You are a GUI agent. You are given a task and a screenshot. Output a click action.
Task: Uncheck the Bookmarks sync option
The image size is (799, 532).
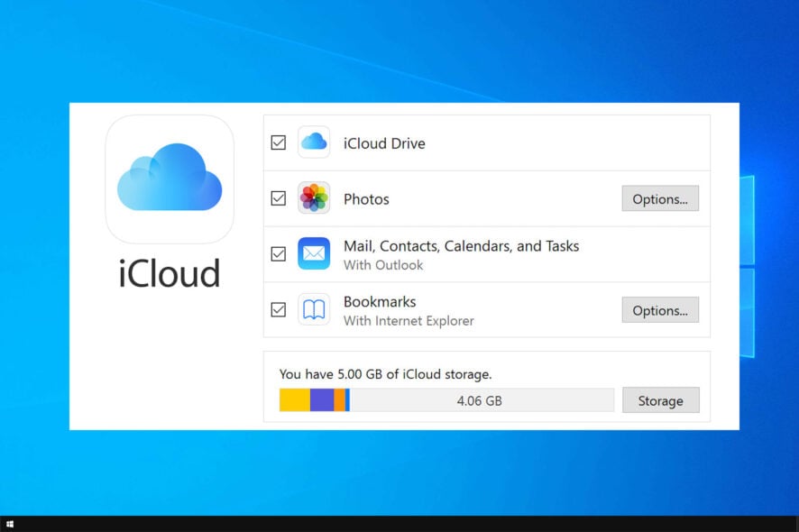point(279,309)
